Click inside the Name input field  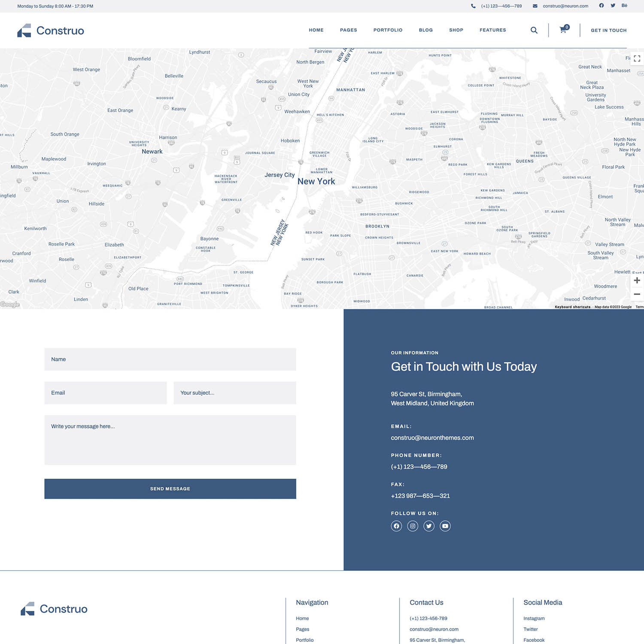point(170,359)
